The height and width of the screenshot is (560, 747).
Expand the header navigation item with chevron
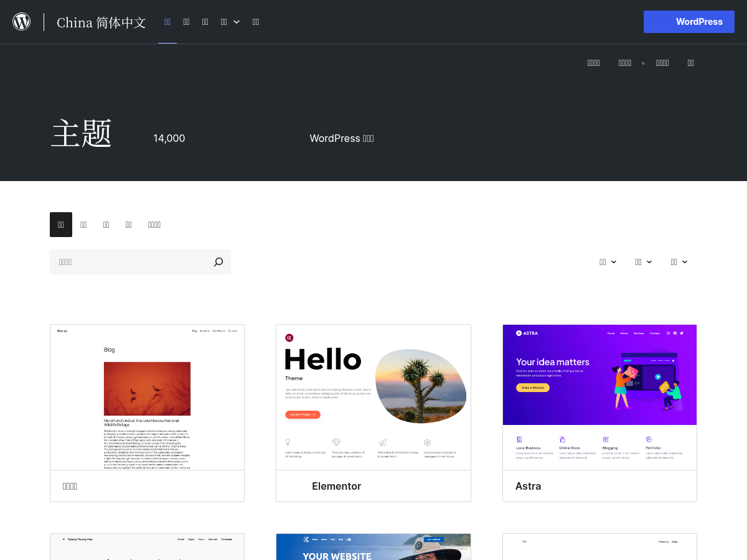[x=230, y=22]
